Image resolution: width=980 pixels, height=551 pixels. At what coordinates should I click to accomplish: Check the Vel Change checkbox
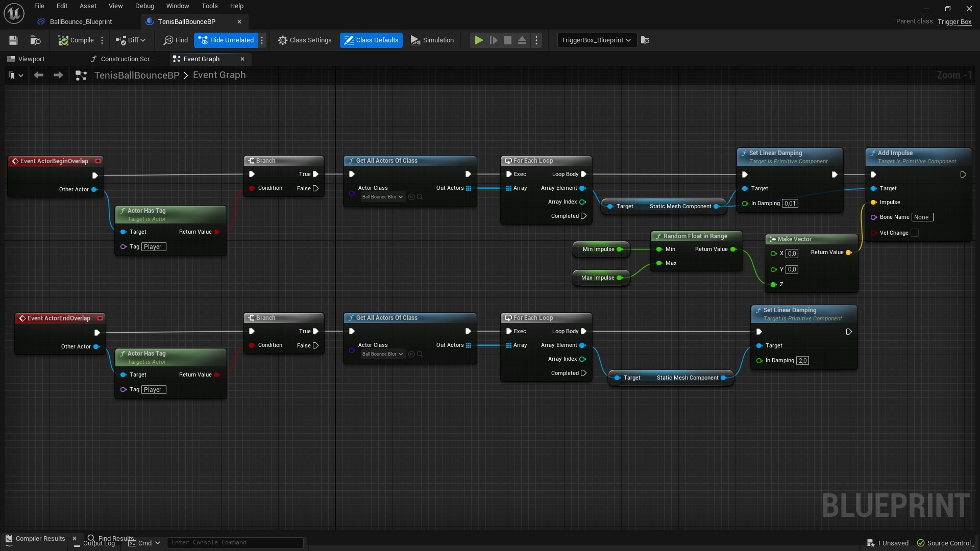915,233
